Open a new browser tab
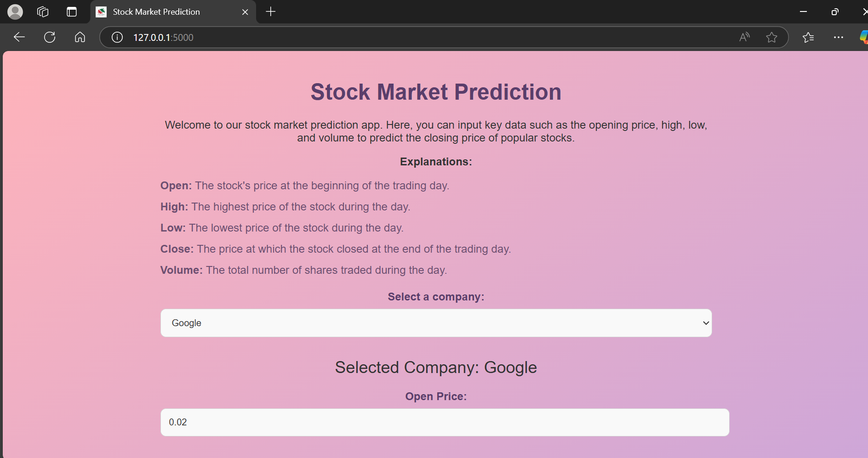 [271, 12]
